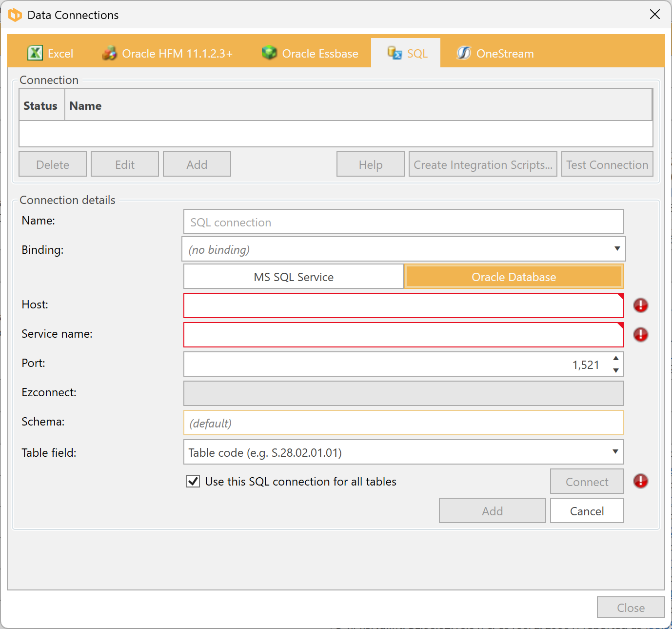
Task: Click the error icon beside Connect
Action: 640,481
